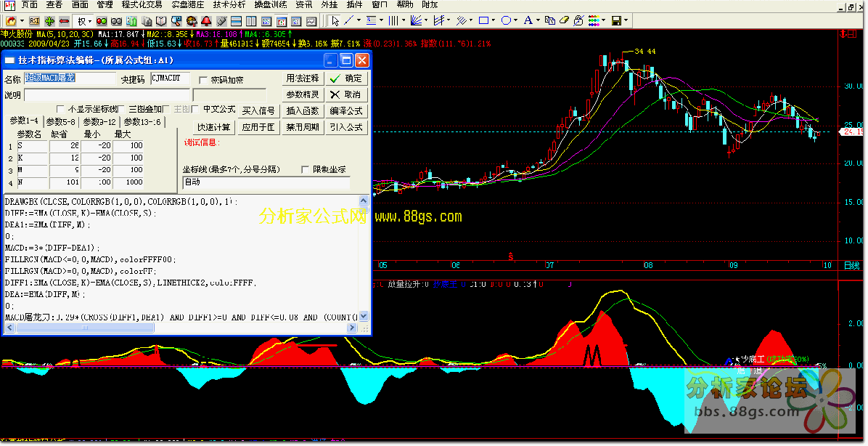Open dropdown arrow next to save icon
Image resolution: width=868 pixels, height=446 pixels.
pos(626,21)
